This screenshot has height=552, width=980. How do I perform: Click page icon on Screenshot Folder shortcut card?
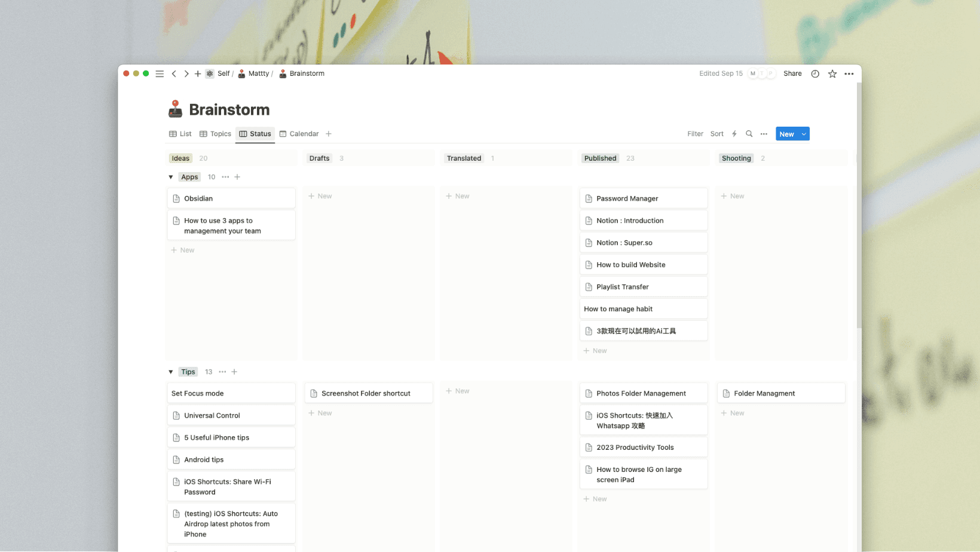314,393
